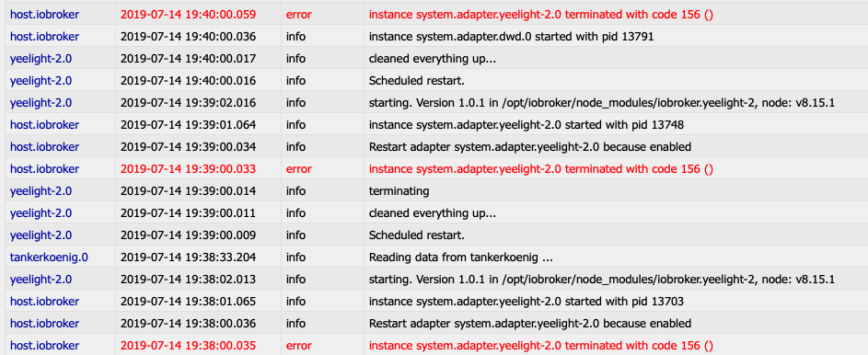This screenshot has height=355, width=868.
Task: Select timestamp 2019-07-14 19:39:00.009
Action: click(x=188, y=235)
